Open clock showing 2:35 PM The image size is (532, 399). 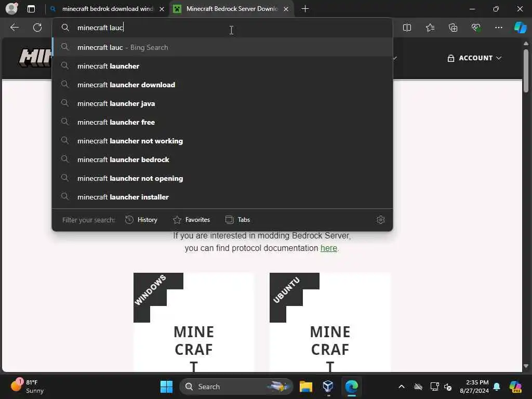point(474,387)
